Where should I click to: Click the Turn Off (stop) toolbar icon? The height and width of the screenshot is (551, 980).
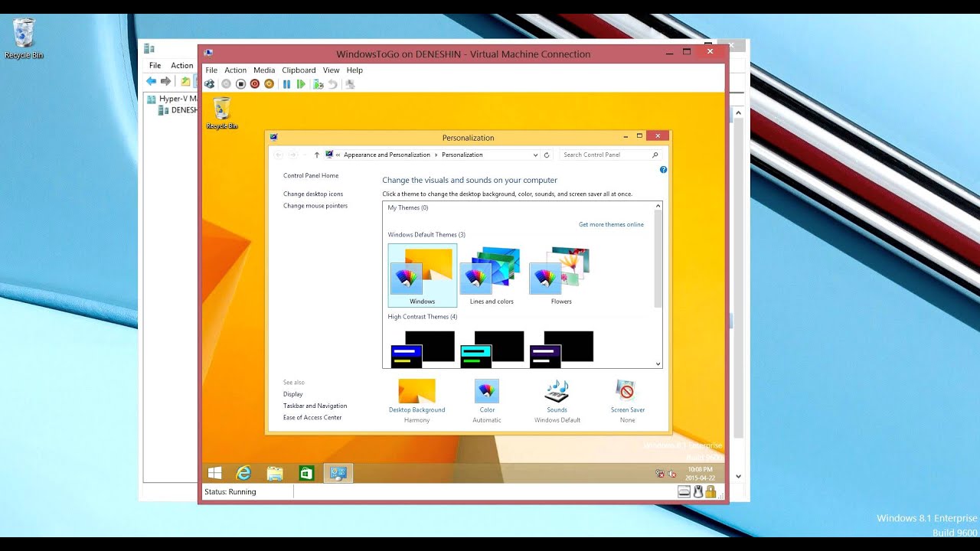(240, 84)
